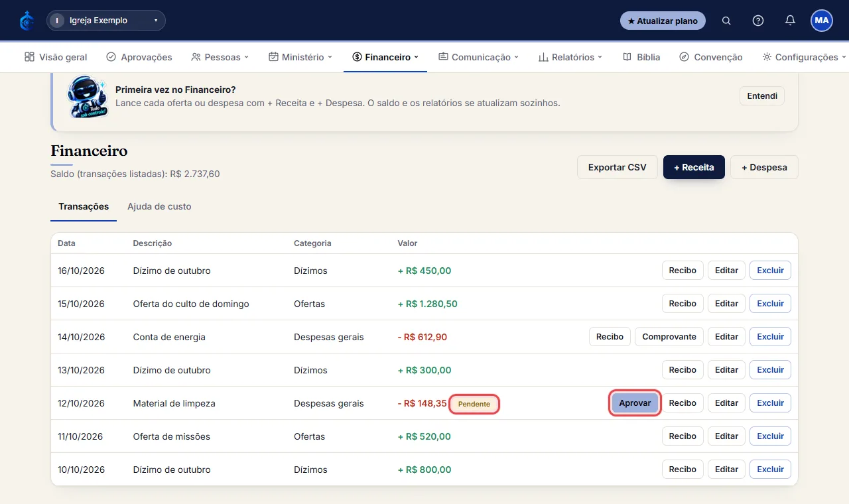Open the notifications bell
The image size is (849, 504).
click(790, 21)
